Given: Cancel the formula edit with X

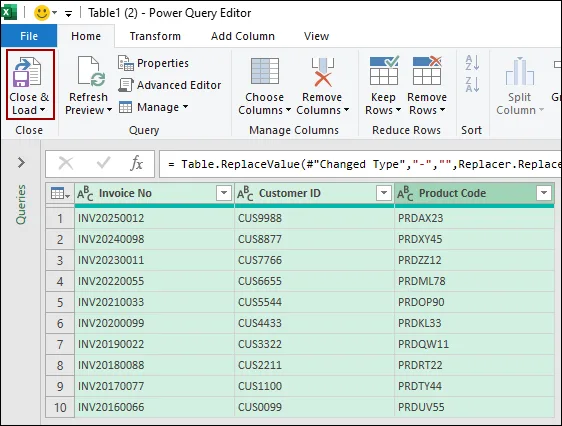Looking at the screenshot, I should [x=66, y=164].
